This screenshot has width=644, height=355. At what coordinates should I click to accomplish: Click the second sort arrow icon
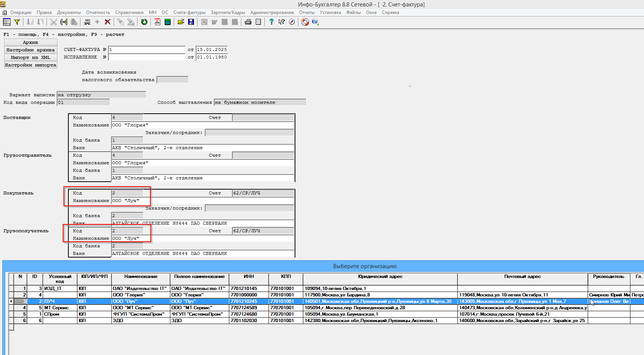(x=40, y=22)
